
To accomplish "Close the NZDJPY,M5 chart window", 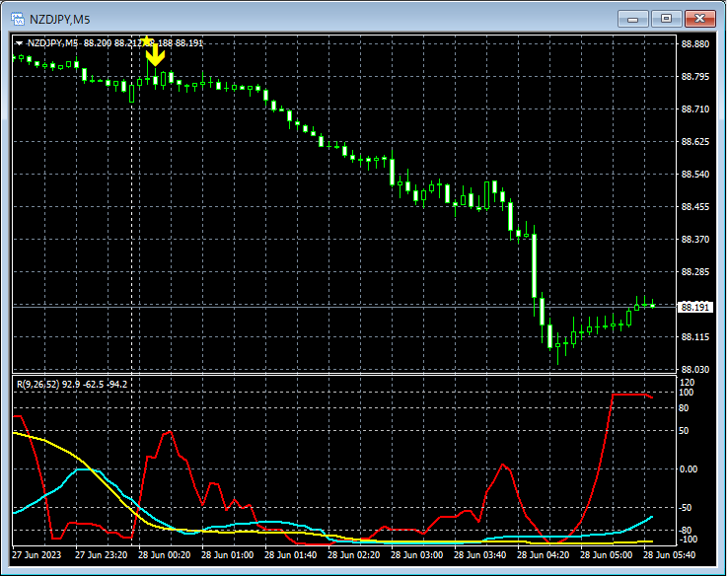I will pyautogui.click(x=701, y=17).
